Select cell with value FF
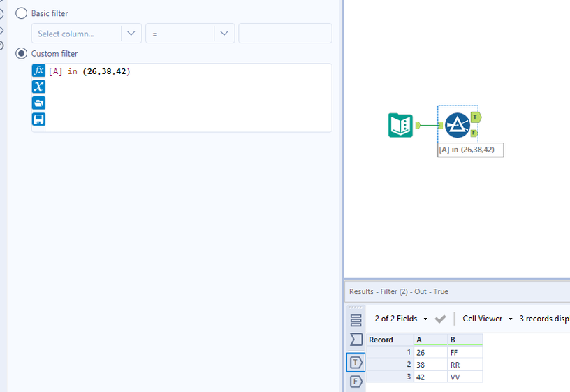 [x=465, y=352]
